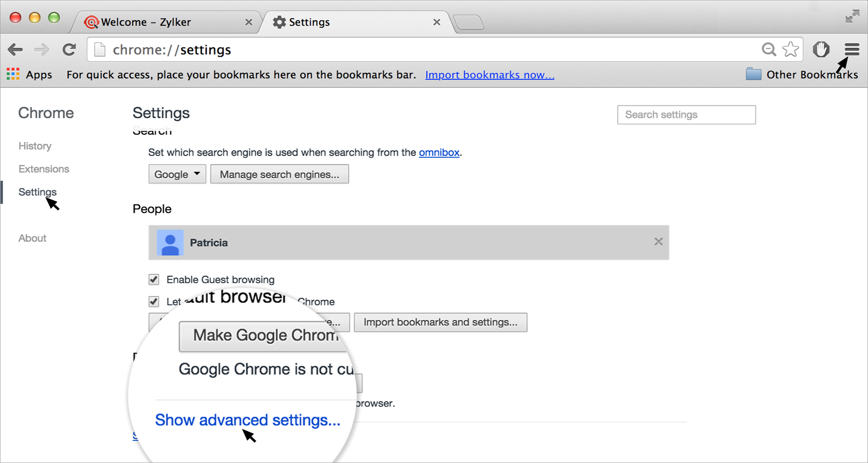Click Import bookmarks and settings button
868x463 pixels.
click(x=440, y=322)
